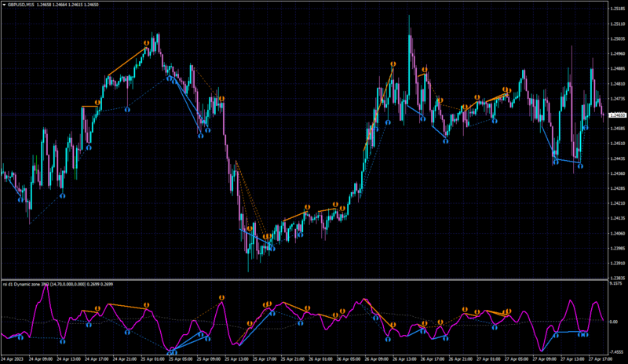628x364 pixels.
Task: Click price scale value 1.25110
Action: point(617,24)
